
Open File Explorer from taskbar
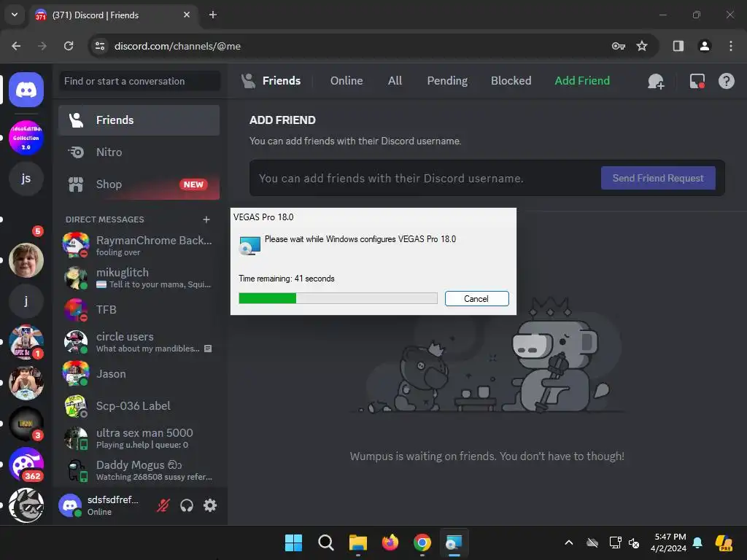357,542
